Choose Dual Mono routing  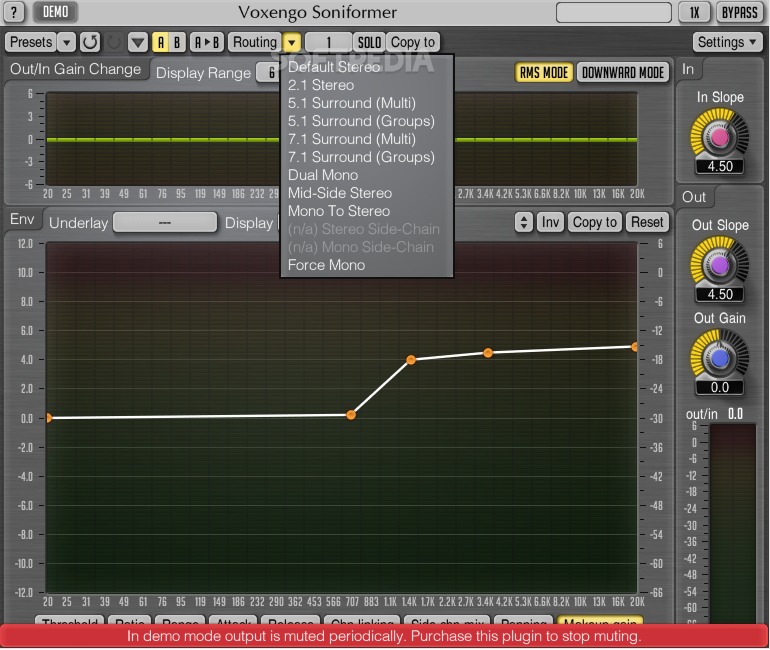coord(366,175)
